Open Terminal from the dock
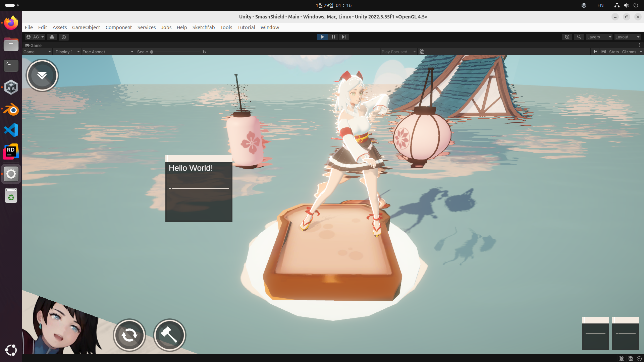 point(11,65)
